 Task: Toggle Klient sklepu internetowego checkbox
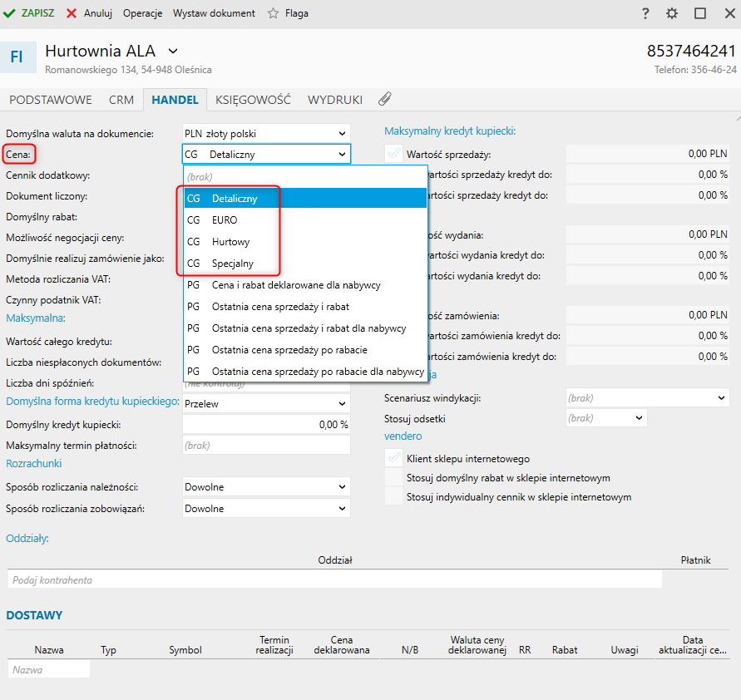(x=393, y=458)
